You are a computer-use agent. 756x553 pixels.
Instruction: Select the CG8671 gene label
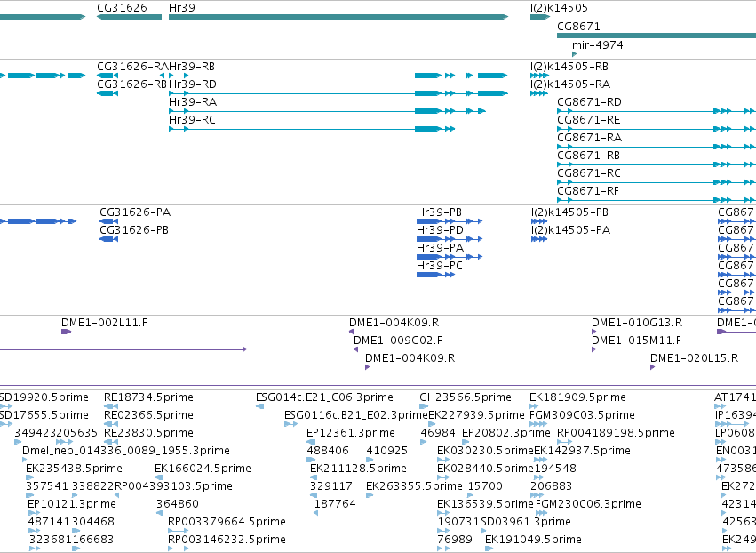point(578,27)
